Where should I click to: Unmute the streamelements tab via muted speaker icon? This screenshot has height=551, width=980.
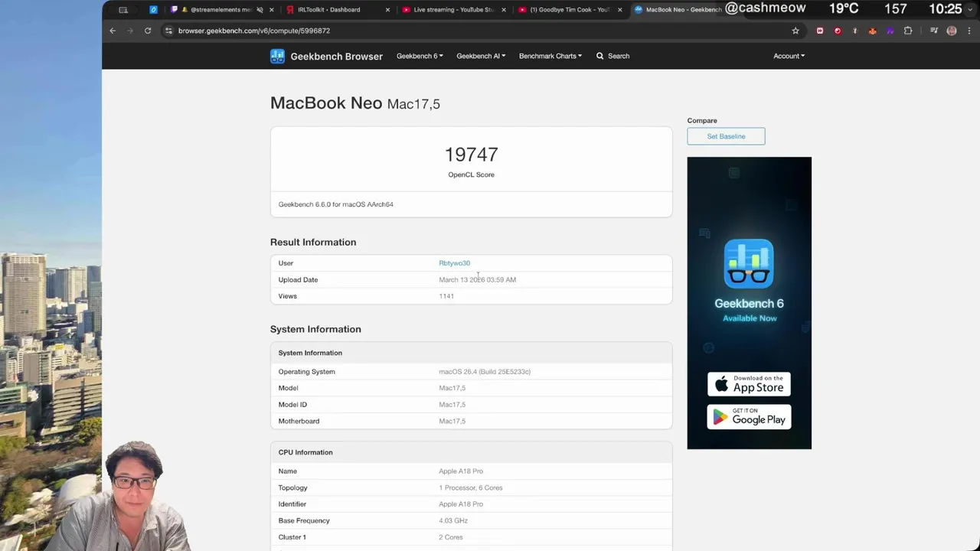tap(260, 10)
